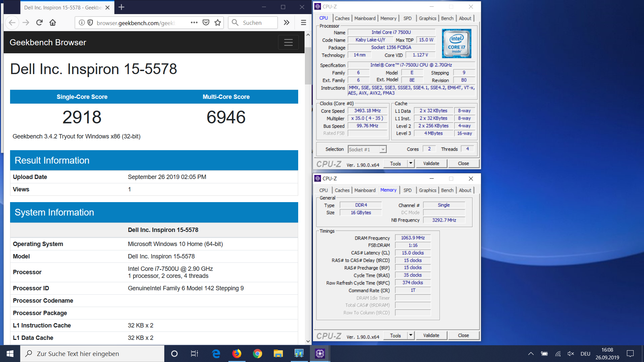The height and width of the screenshot is (362, 644).
Task: Bookmark this page with star icon
Action: (218, 22)
